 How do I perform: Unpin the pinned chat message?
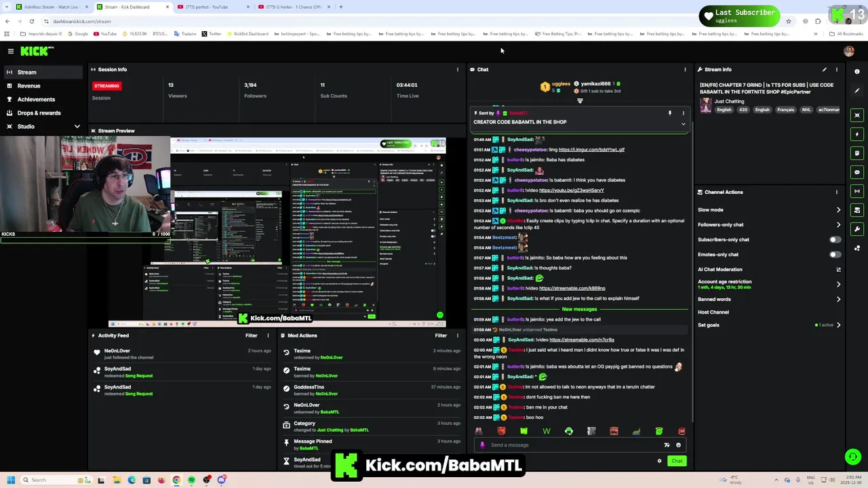click(x=669, y=113)
